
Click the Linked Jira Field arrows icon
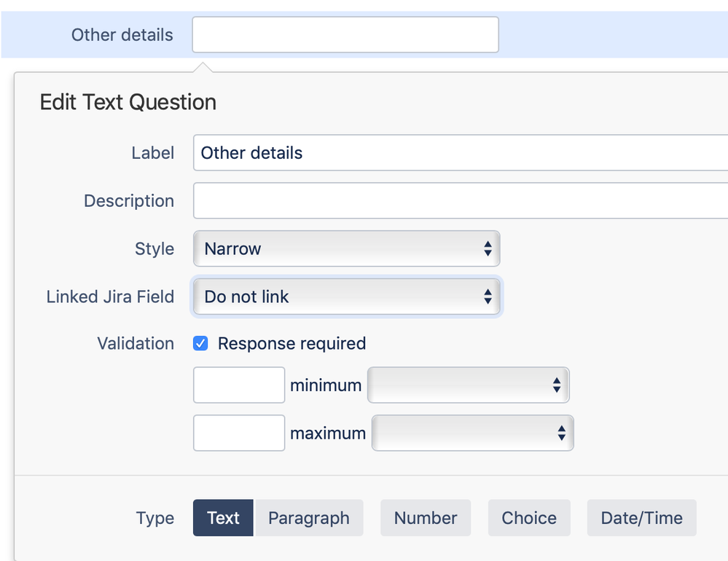click(x=488, y=297)
